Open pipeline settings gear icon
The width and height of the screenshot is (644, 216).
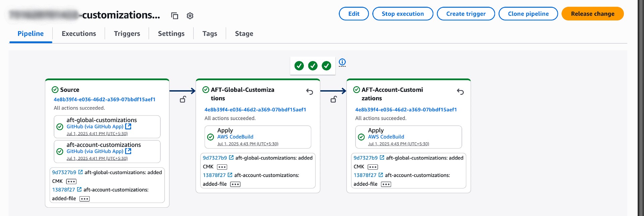pos(190,16)
